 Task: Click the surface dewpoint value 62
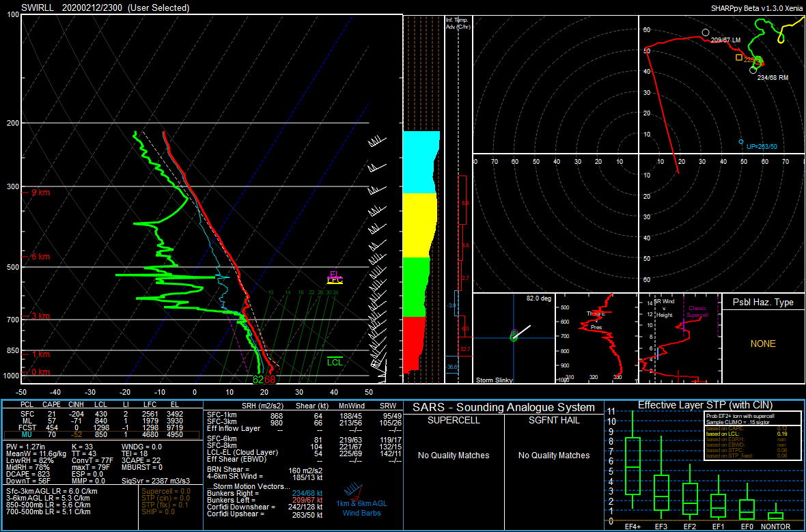point(258,380)
